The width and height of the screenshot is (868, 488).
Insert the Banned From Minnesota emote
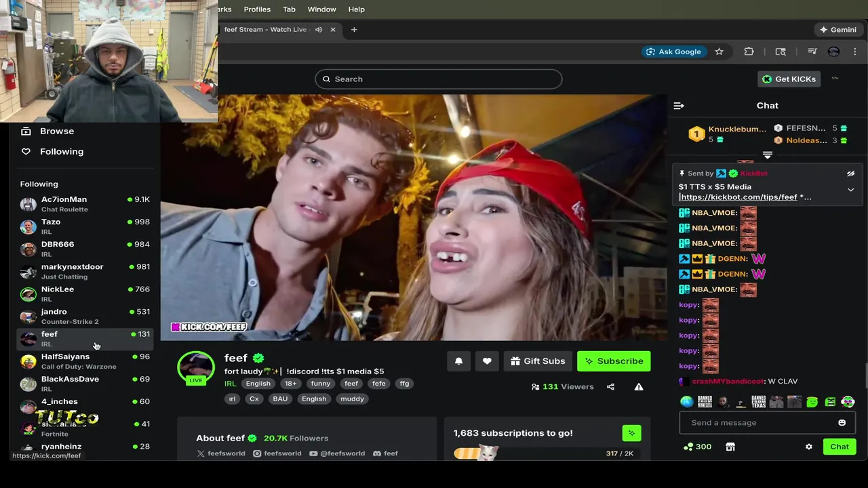coord(705,402)
